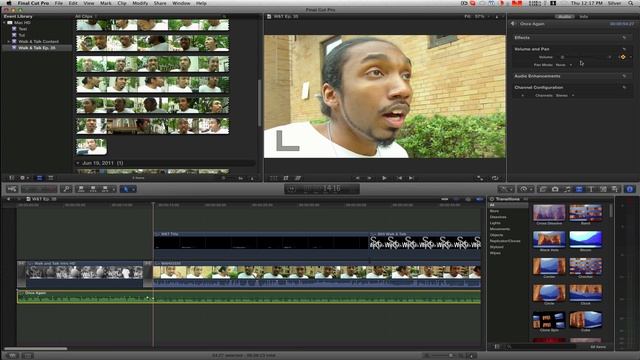Screen dimensions: 640x360
Task: Reset the Effects section
Action: (x=624, y=38)
